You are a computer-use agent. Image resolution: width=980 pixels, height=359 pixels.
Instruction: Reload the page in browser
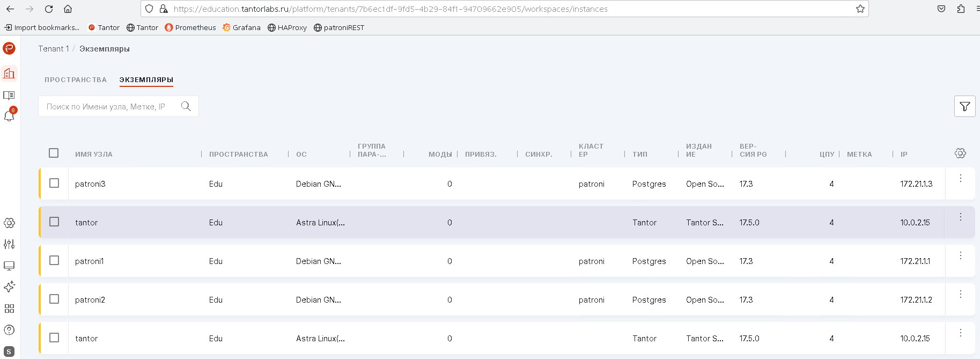click(49, 9)
